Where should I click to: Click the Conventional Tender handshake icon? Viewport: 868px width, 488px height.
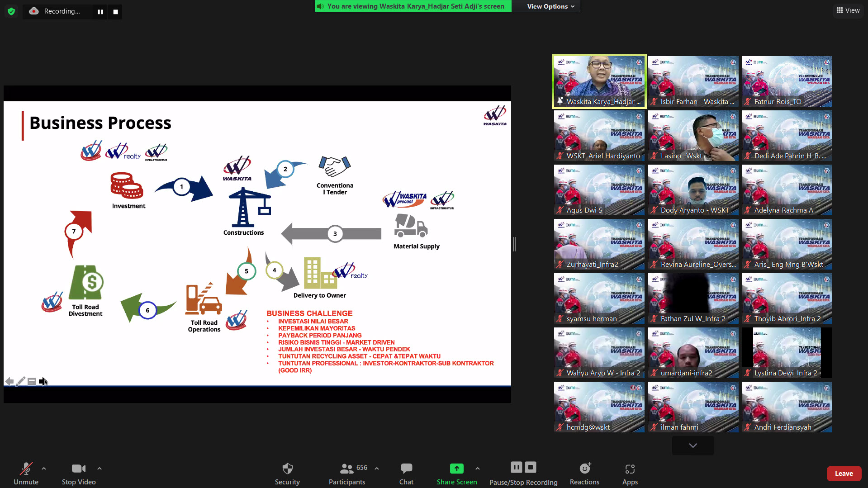pos(335,166)
